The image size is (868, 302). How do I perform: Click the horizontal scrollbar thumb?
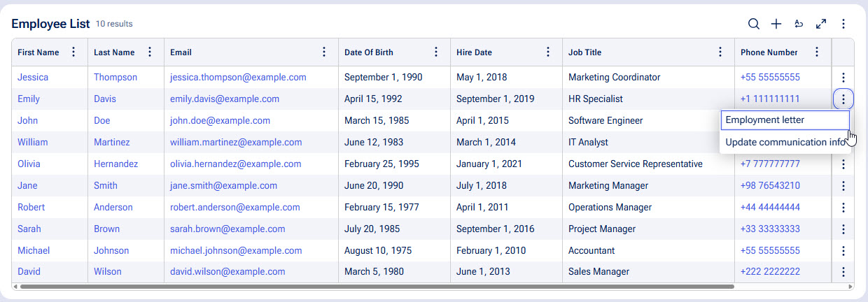tap(377, 287)
